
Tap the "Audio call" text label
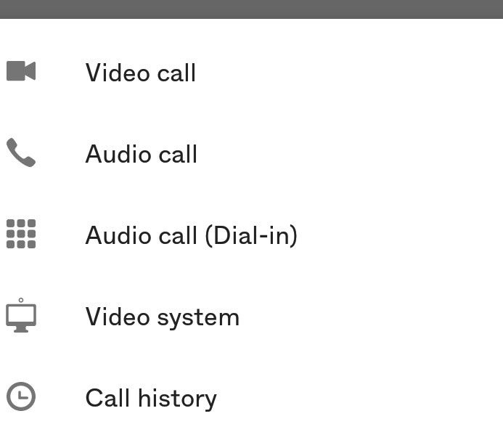click(x=141, y=154)
